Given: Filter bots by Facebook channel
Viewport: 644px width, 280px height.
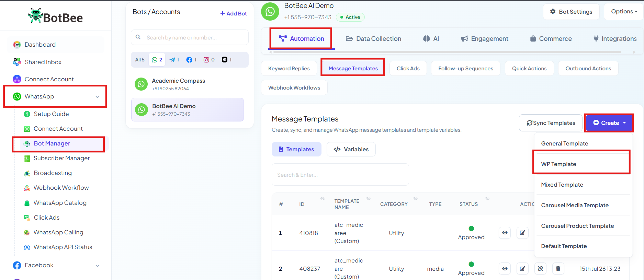Looking at the screenshot, I should [191, 60].
